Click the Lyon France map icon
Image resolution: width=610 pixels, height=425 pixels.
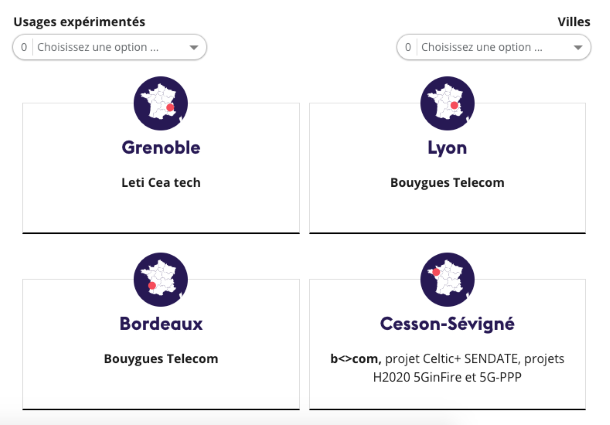tap(448, 103)
